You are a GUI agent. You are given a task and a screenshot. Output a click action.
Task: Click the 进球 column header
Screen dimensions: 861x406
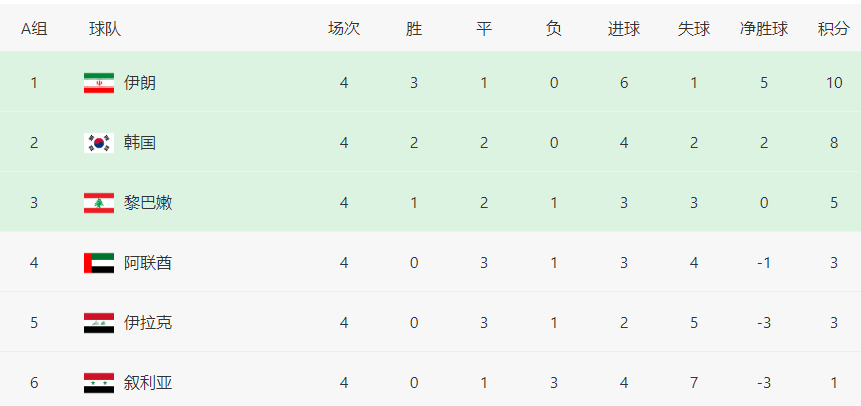[x=624, y=29]
